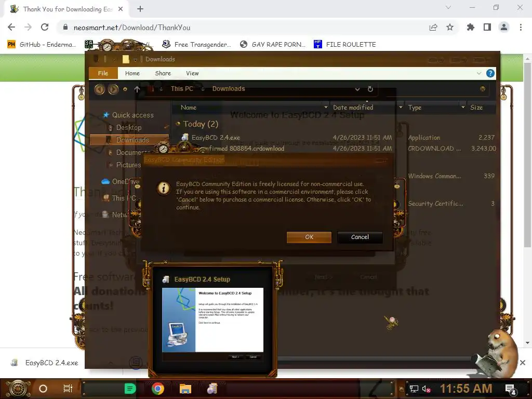Select EasyBCD 2.4.exe in file list

click(216, 137)
